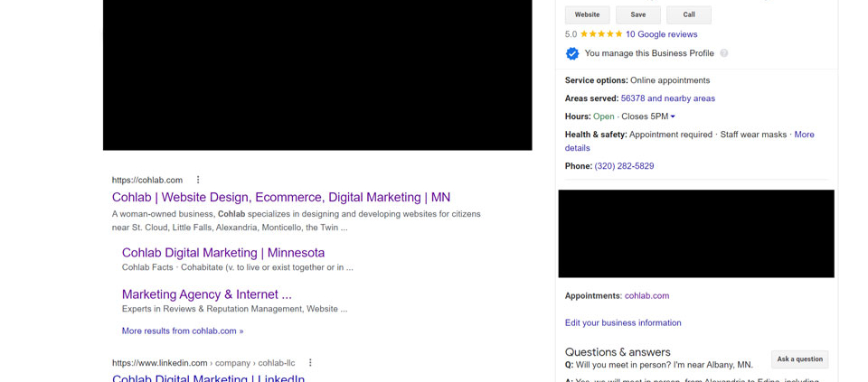Open the three-dot menu next to linkedin.com URL

coord(310,363)
